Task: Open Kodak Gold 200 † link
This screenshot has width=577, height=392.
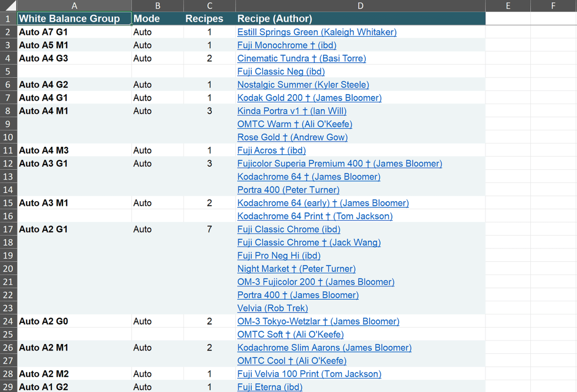Action: point(310,98)
